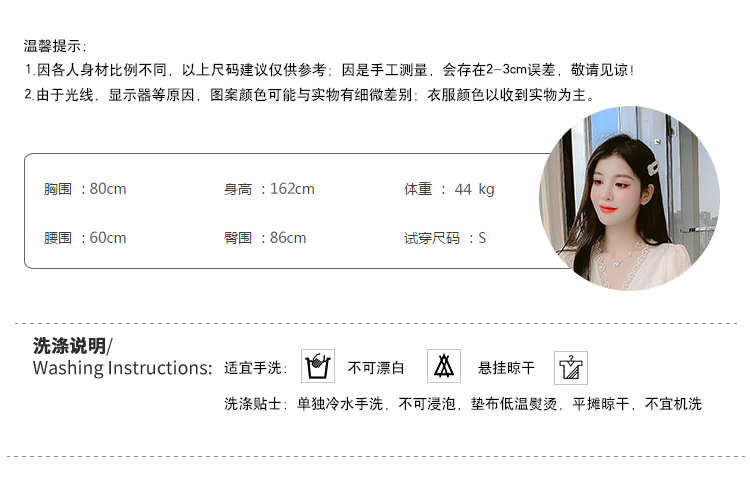Image resolution: width=750 pixels, height=479 pixels.
Task: Click the 温馨提示 heading
Action: pos(55,46)
